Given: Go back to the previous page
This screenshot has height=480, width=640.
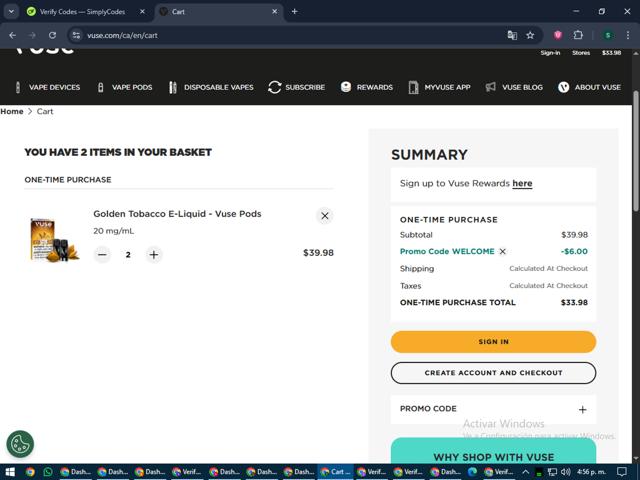Looking at the screenshot, I should pyautogui.click(x=13, y=36).
